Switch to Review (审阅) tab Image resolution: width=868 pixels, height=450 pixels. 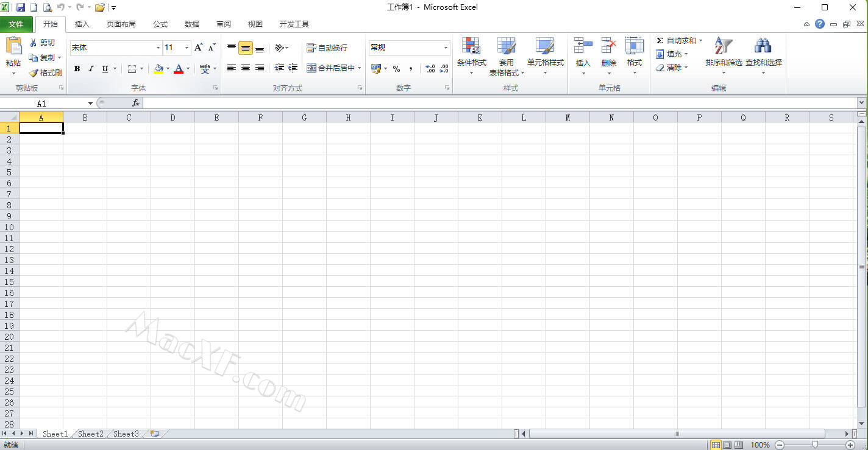224,24
